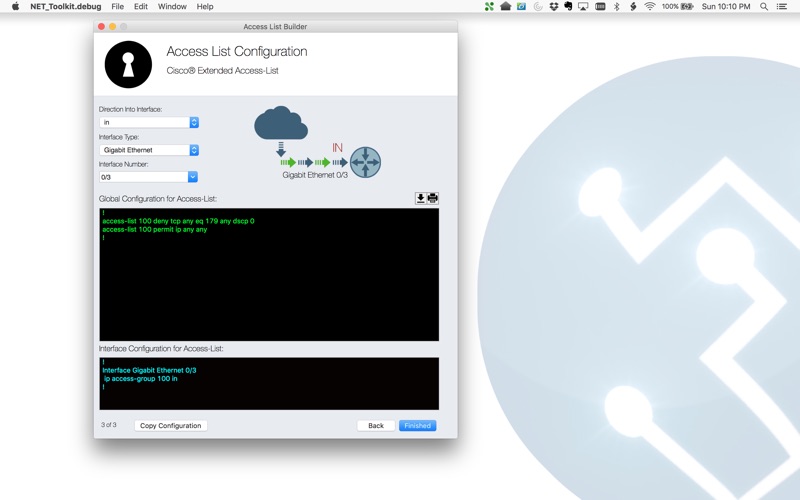Image resolution: width=800 pixels, height=500 pixels.
Task: Open the File menu
Action: [117, 7]
